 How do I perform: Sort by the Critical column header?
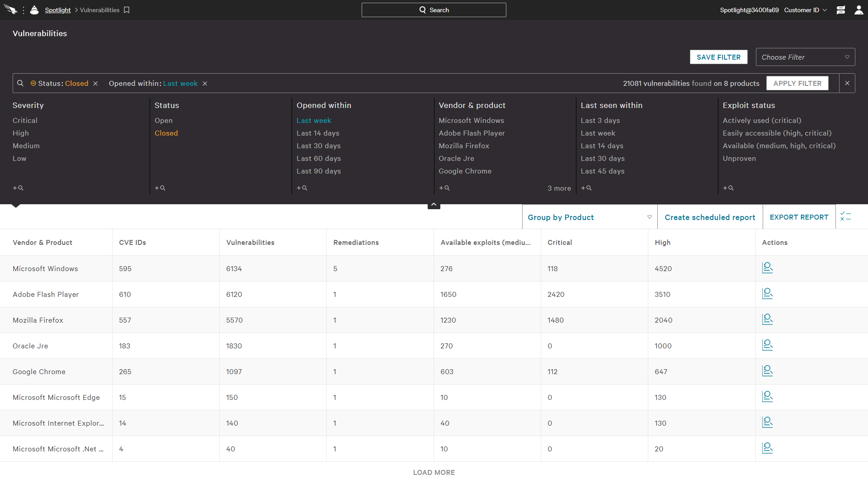[560, 243]
